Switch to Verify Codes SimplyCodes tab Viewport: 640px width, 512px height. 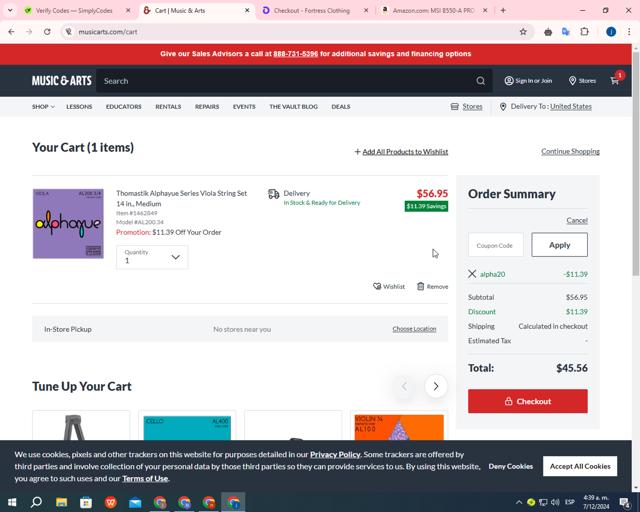74,11
